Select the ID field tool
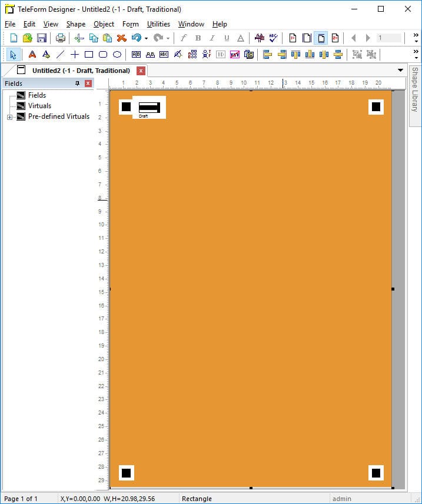This screenshot has height=504, width=422. coord(221,54)
